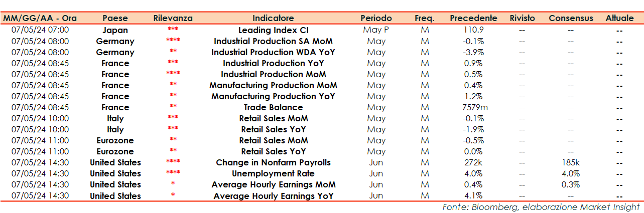Click the MM/GG/AA - Ora header
Image resolution: width=644 pixels, height=213 pixels.
coord(40,18)
